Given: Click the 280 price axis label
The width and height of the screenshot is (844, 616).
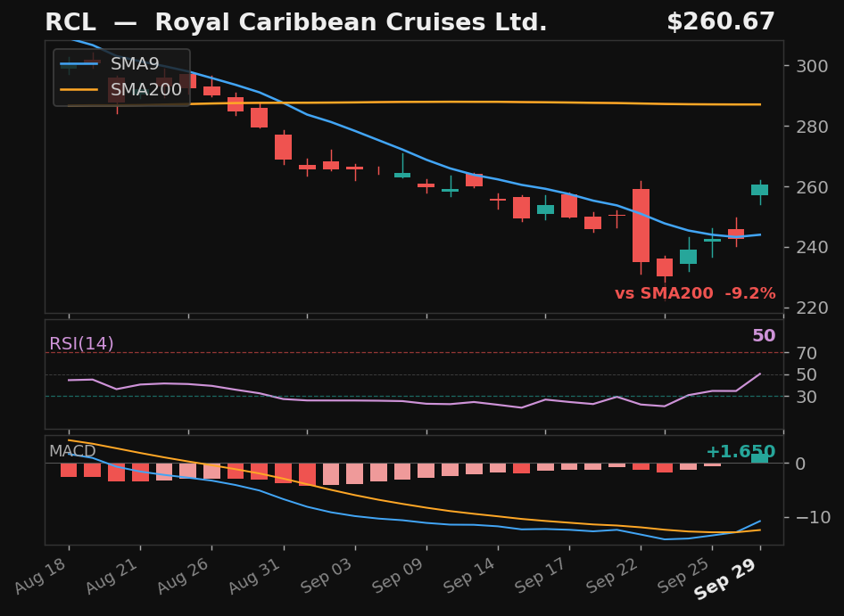Looking at the screenshot, I should (812, 127).
